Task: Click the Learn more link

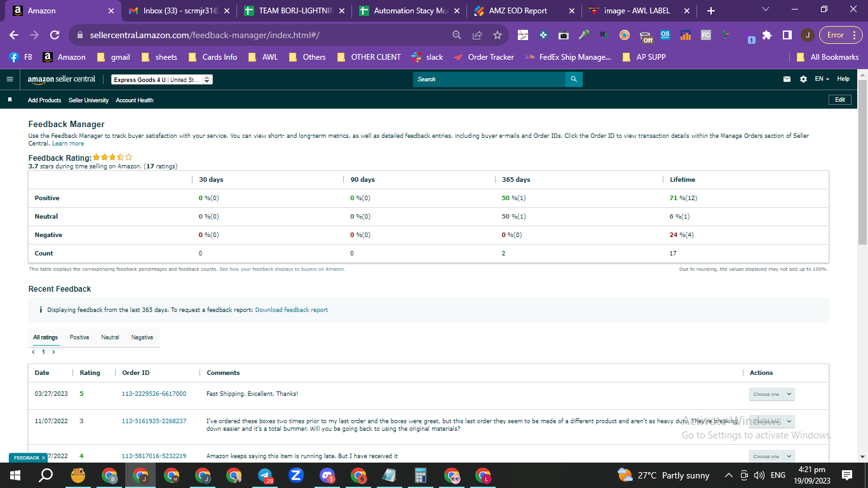Action: 68,144
